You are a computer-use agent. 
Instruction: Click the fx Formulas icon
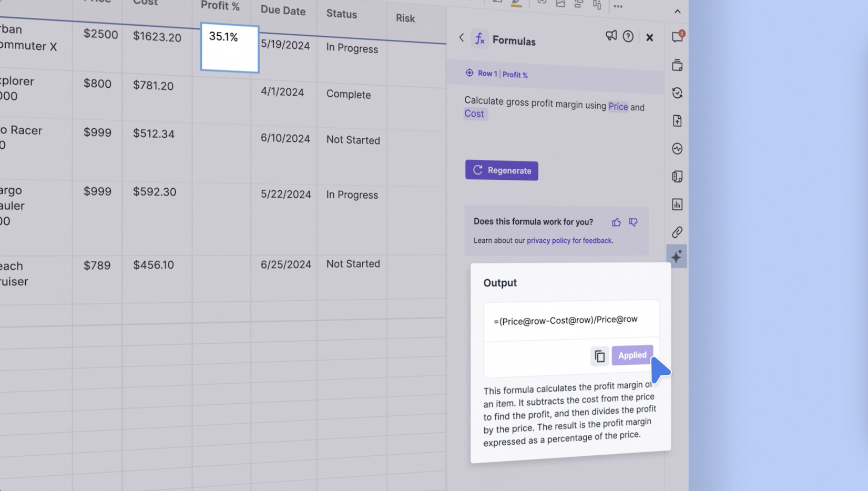pos(479,39)
